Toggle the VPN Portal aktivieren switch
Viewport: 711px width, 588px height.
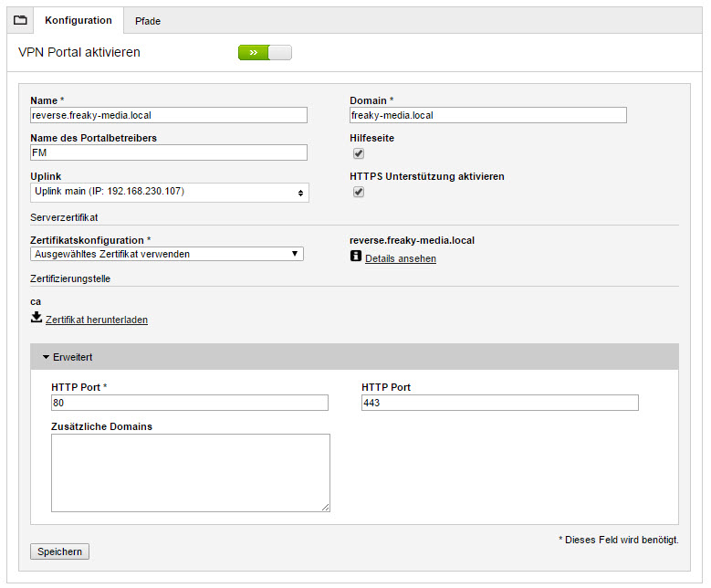click(265, 53)
